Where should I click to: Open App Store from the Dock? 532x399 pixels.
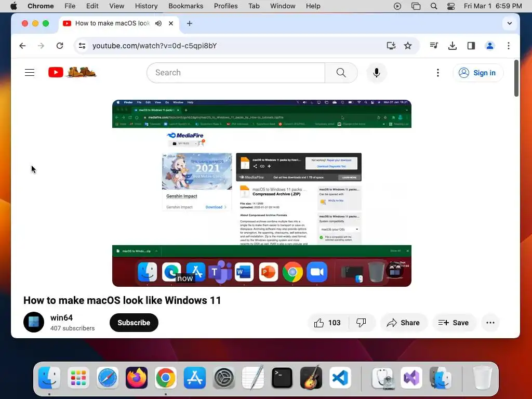point(195,378)
